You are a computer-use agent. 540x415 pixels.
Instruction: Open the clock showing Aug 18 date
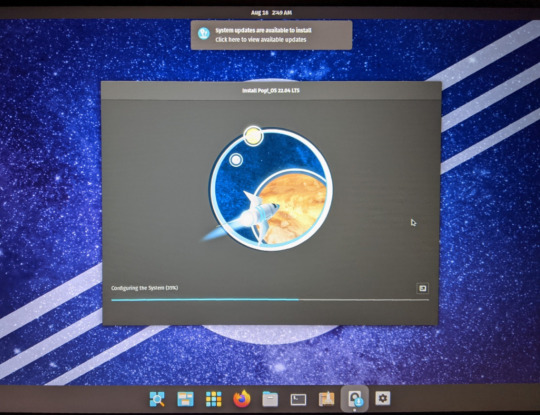(x=271, y=13)
